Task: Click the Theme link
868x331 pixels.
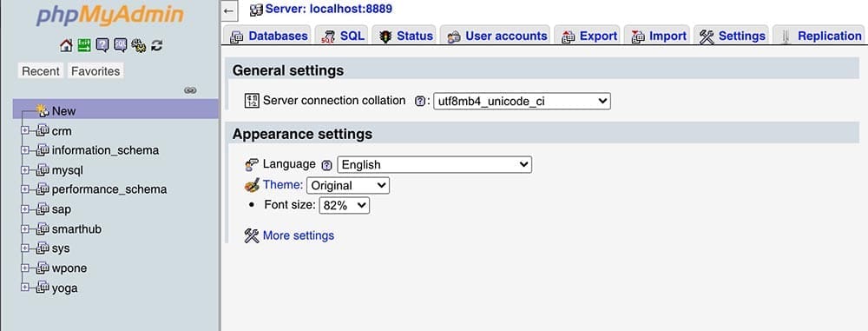Action: [x=283, y=185]
